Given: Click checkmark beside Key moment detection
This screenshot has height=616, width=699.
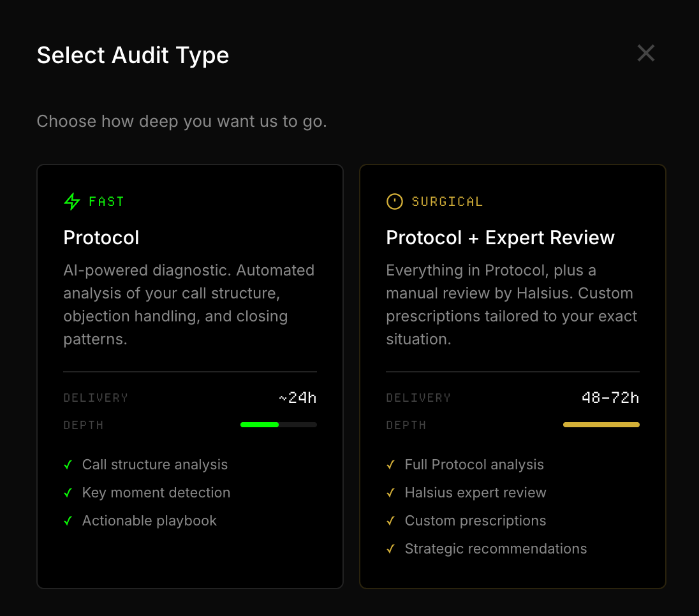Looking at the screenshot, I should [x=68, y=493].
